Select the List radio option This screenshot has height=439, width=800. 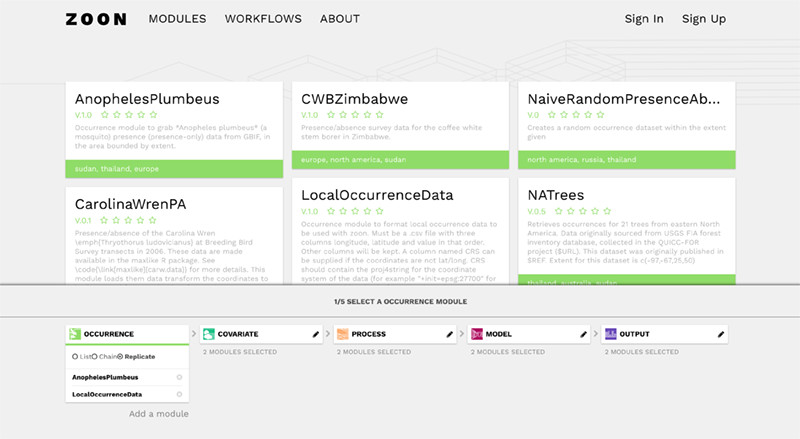point(75,356)
